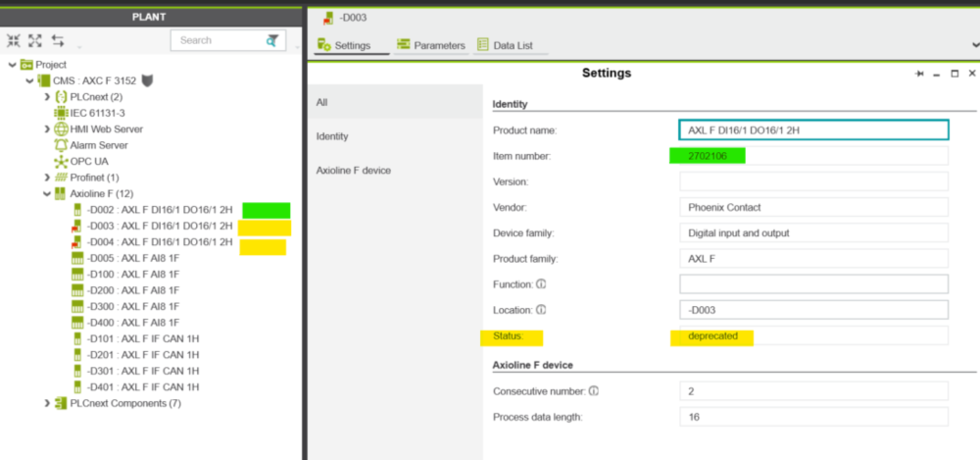
Task: Switch to the Parameters tab
Action: (430, 45)
